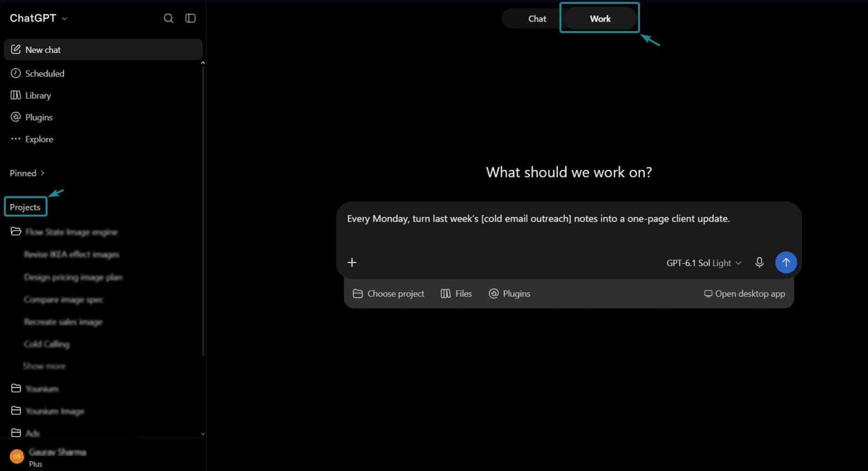Click Plugins below the prompt box
Screen dimensions: 868x471
click(509, 294)
